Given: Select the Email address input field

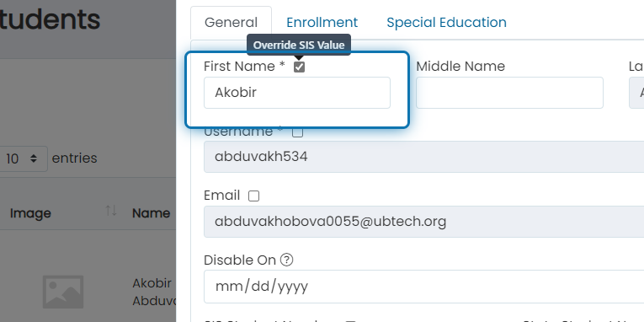Looking at the screenshot, I should [x=423, y=222].
